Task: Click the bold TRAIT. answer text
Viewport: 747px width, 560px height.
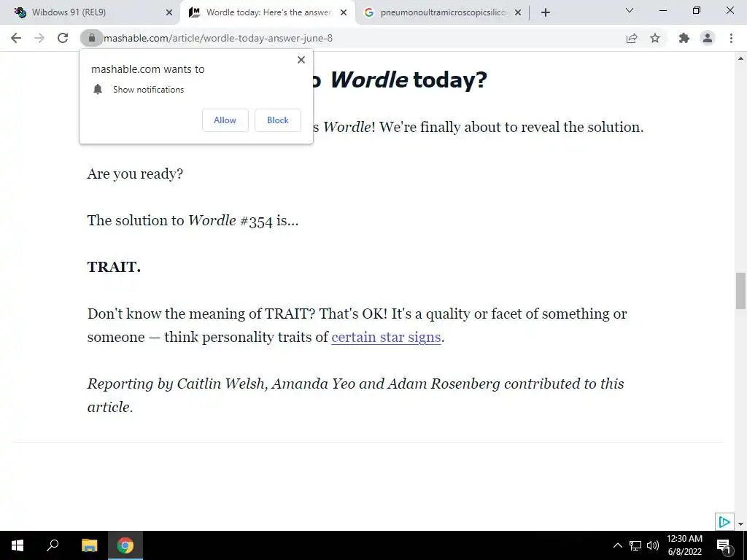Action: pos(114,267)
